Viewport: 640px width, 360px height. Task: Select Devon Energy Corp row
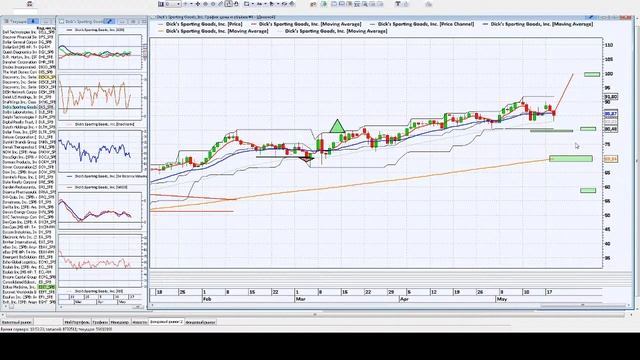(28, 212)
